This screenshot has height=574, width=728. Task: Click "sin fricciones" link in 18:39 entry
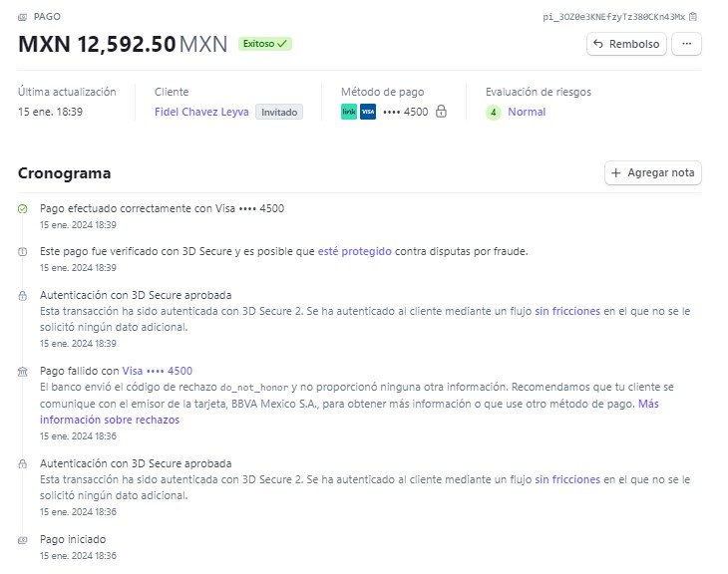[567, 311]
